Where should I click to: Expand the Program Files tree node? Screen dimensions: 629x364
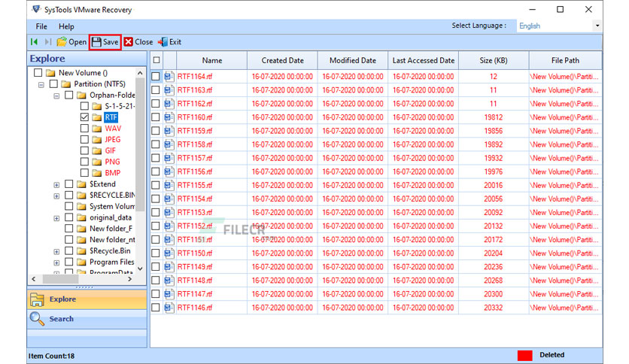(x=56, y=262)
